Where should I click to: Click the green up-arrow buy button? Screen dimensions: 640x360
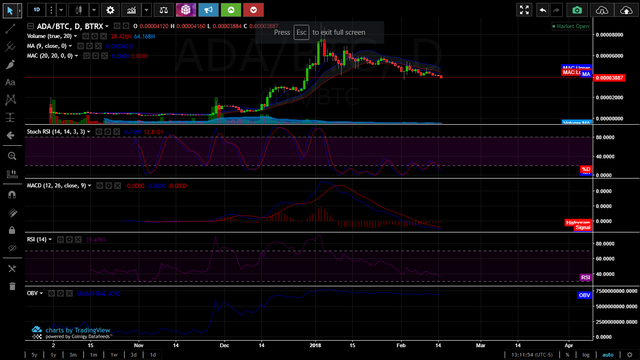[x=231, y=10]
